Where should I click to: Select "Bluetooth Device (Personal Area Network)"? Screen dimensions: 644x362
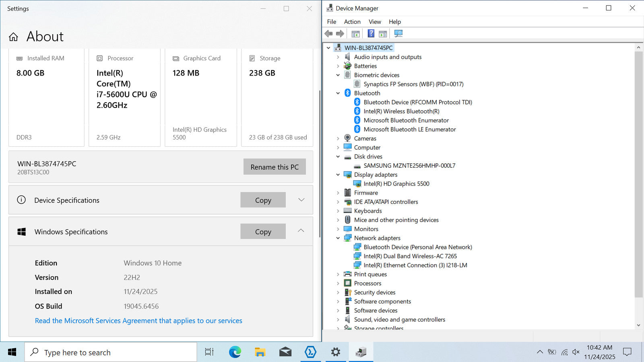coord(418,247)
